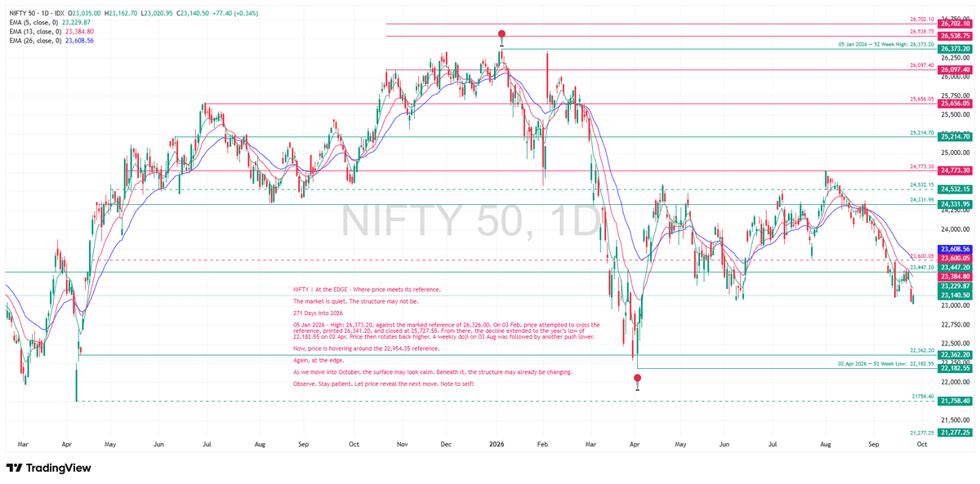Screen dimensions: 980x484
Task: Click the boxed 24,532.15 price axis label
Action: tap(955, 189)
